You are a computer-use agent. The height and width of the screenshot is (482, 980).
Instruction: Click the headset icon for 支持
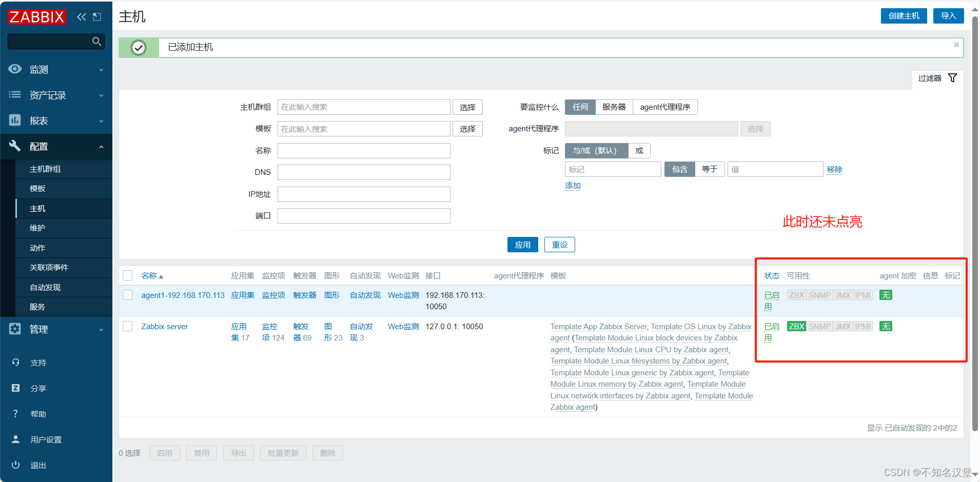15,362
